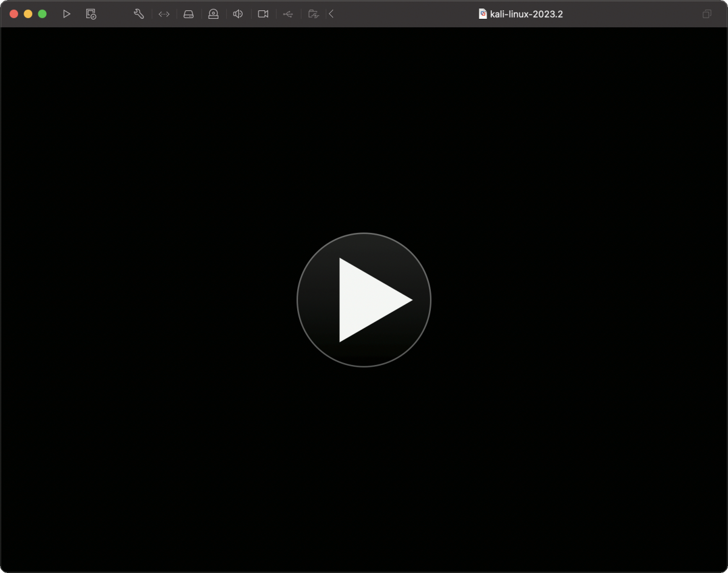Click the CD/DVD drive icon

tap(213, 14)
